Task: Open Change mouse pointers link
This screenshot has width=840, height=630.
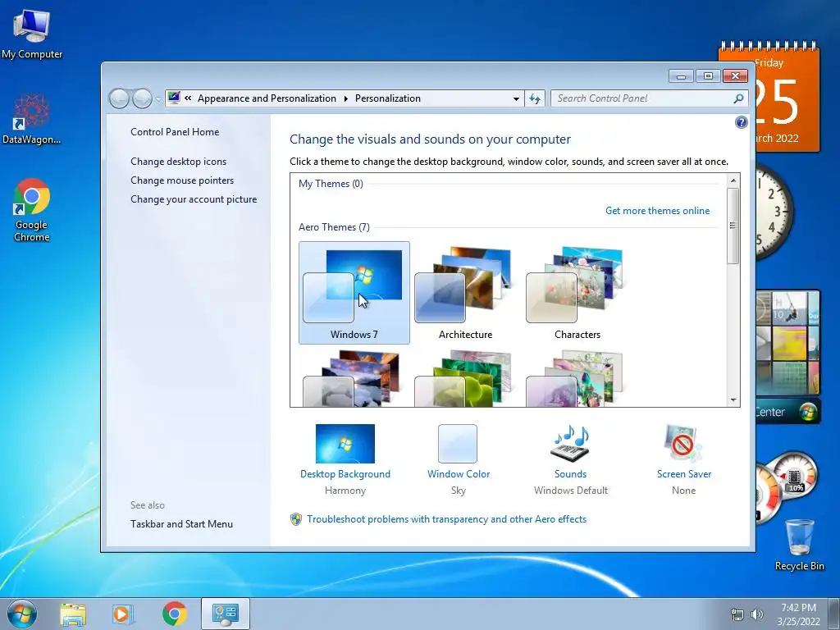Action: [x=182, y=180]
